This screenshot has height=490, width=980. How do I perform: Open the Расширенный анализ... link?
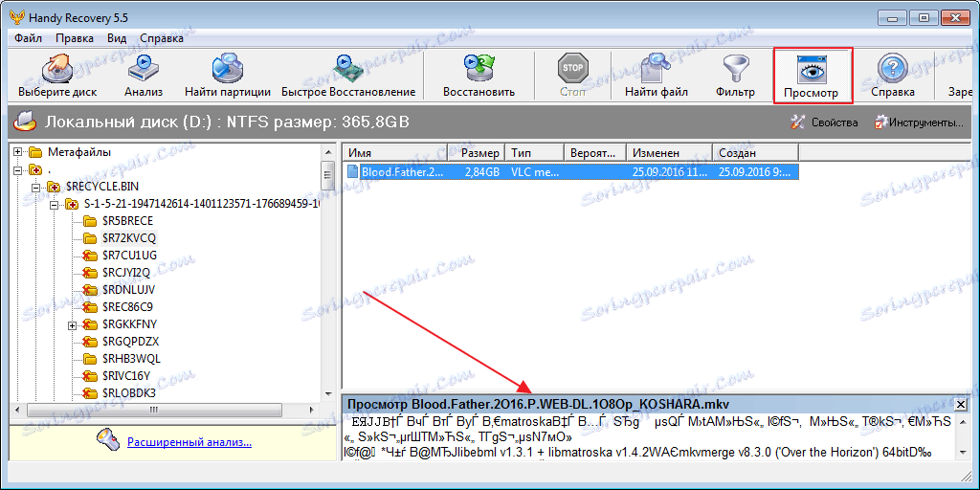coord(189,442)
